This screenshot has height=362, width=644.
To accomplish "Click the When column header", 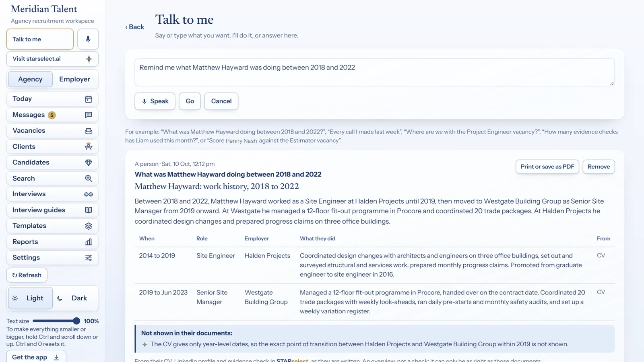I will (x=147, y=239).
